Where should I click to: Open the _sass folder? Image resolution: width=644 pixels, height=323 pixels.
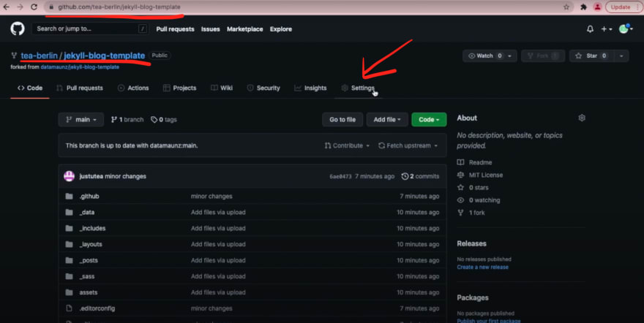click(x=87, y=276)
